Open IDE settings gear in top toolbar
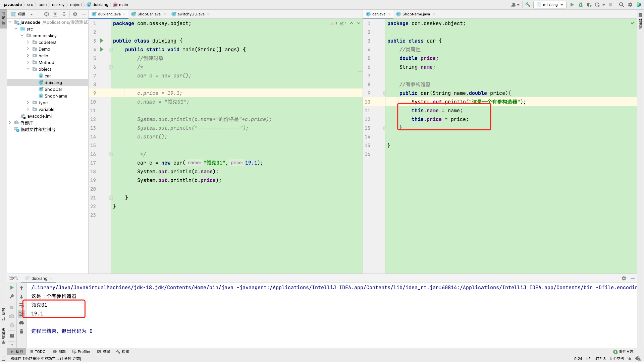Screen dimensions: 644x362 [630, 5]
